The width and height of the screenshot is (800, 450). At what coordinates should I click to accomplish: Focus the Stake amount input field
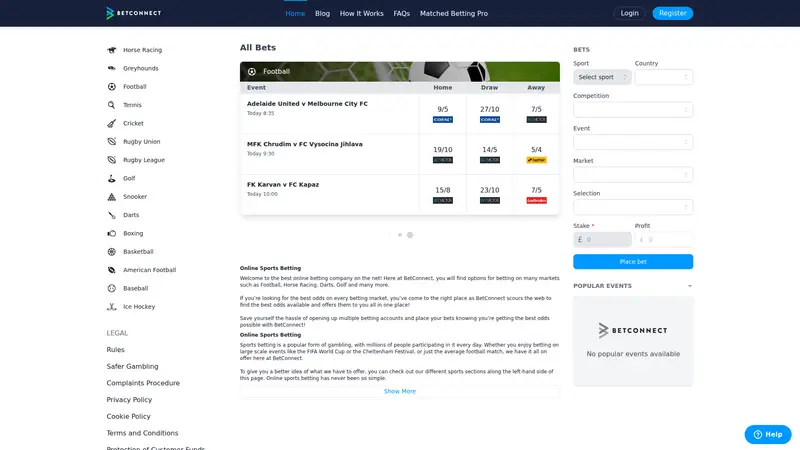pyautogui.click(x=602, y=240)
